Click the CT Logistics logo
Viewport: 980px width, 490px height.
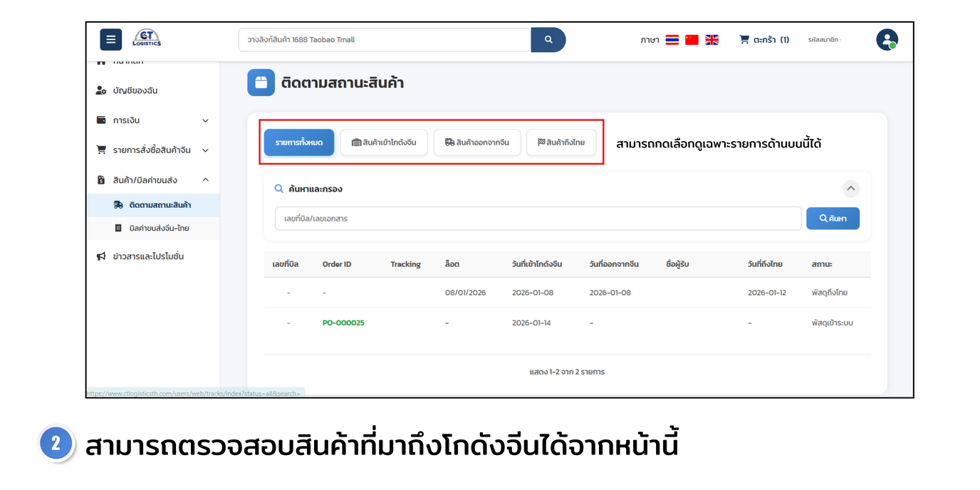click(x=147, y=39)
